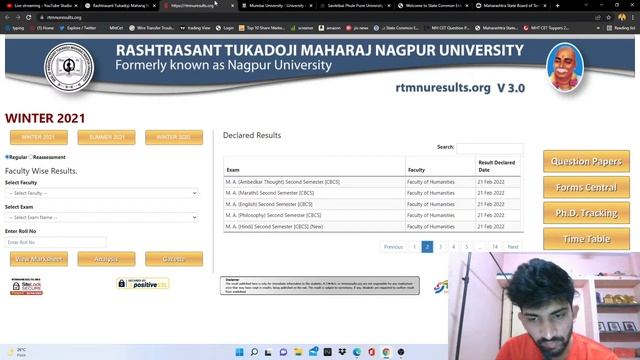
Task: Sort by Result Declared Date header
Action: coord(498,166)
